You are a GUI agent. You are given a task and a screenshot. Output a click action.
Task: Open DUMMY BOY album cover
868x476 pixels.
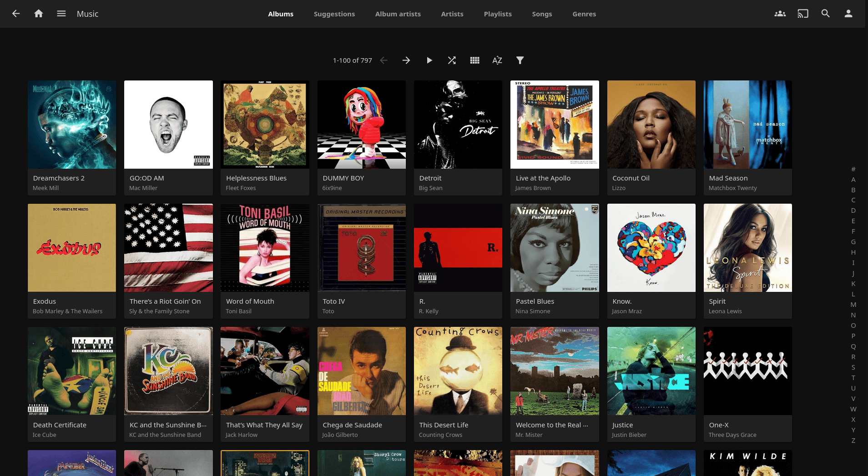pos(362,125)
